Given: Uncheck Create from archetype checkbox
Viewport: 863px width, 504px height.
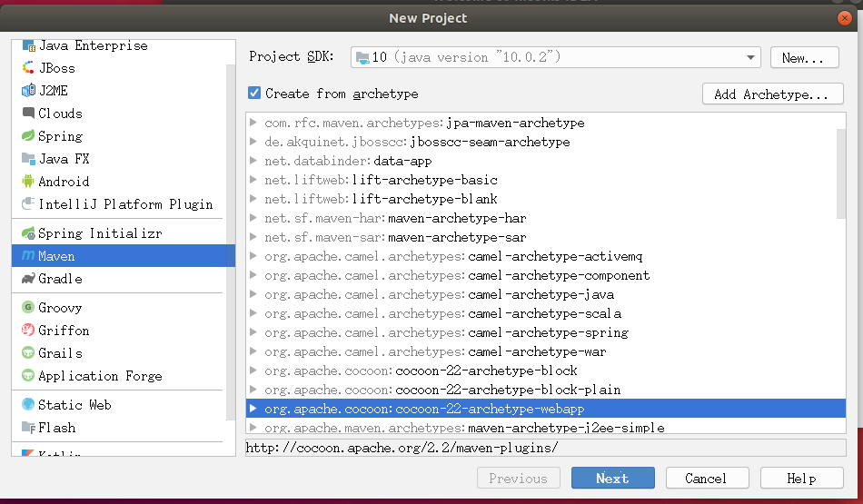Looking at the screenshot, I should click(254, 94).
